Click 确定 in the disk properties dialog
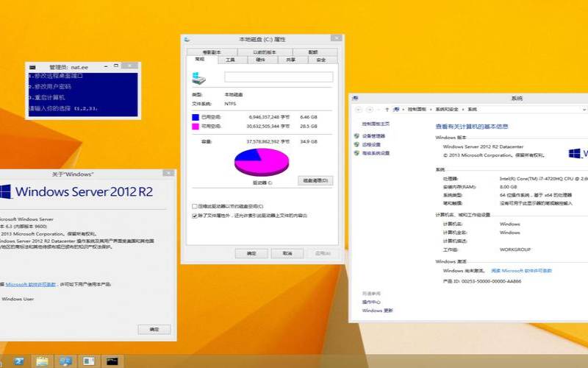Image resolution: width=588 pixels, height=368 pixels. pyautogui.click(x=251, y=253)
